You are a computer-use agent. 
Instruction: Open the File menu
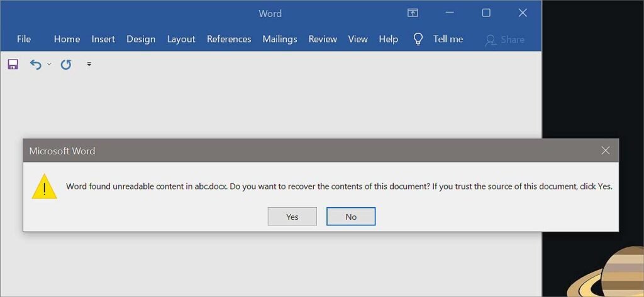pos(24,40)
